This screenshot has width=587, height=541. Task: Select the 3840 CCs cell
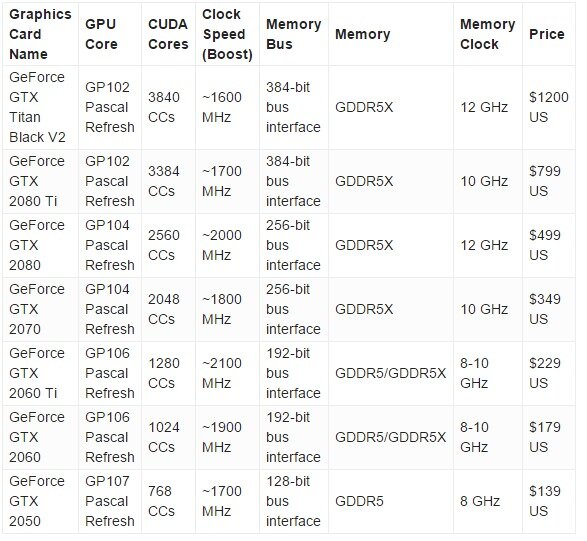[x=168, y=107]
